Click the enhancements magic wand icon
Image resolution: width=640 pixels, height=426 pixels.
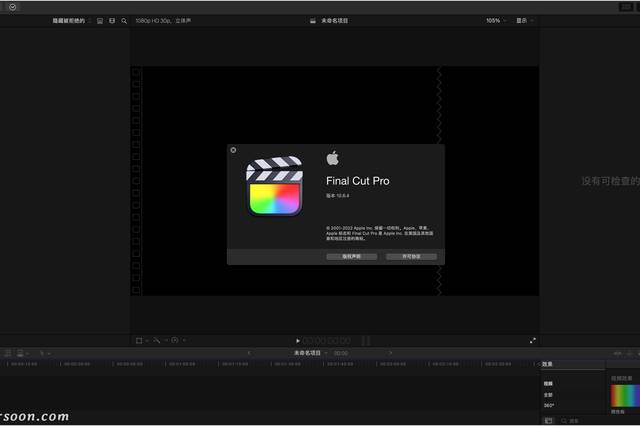pyautogui.click(x=157, y=340)
